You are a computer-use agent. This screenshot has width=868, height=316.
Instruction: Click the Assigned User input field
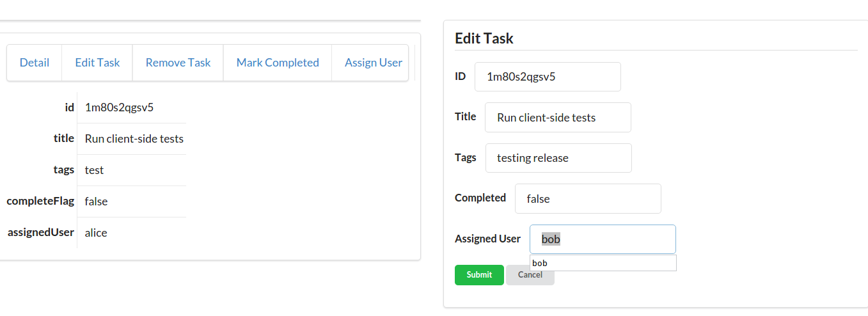[603, 239]
